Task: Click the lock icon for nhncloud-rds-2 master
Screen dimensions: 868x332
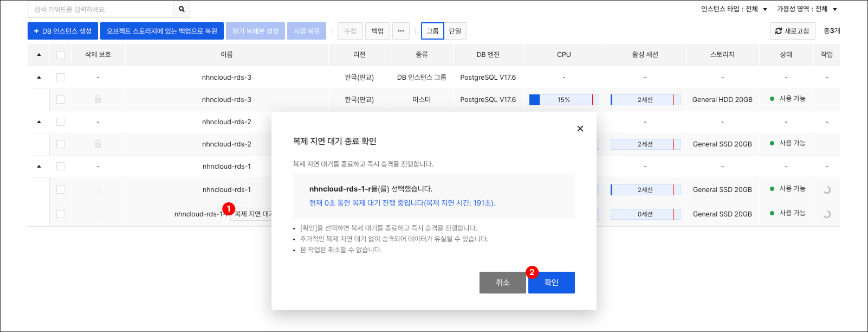Action: click(x=98, y=144)
